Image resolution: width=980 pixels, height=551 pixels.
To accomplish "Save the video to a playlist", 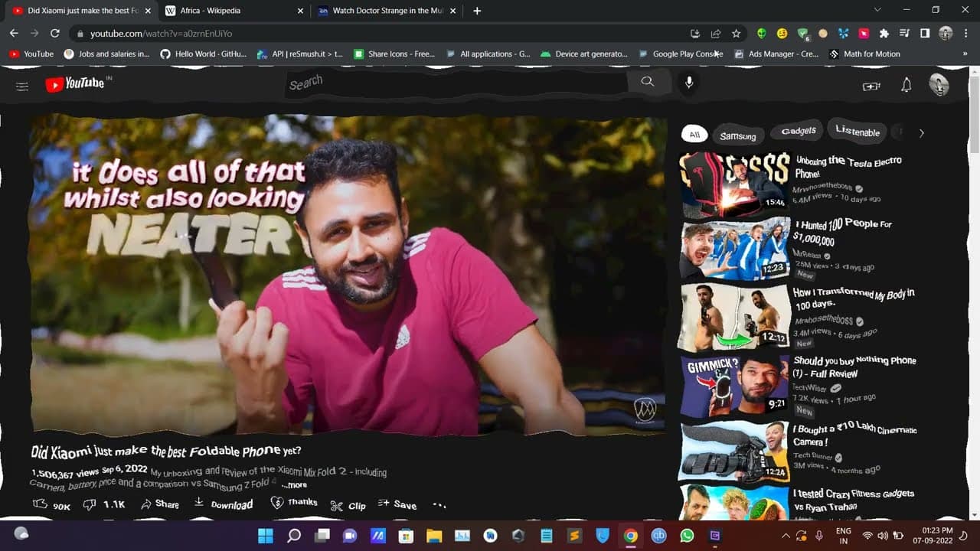I will (397, 504).
